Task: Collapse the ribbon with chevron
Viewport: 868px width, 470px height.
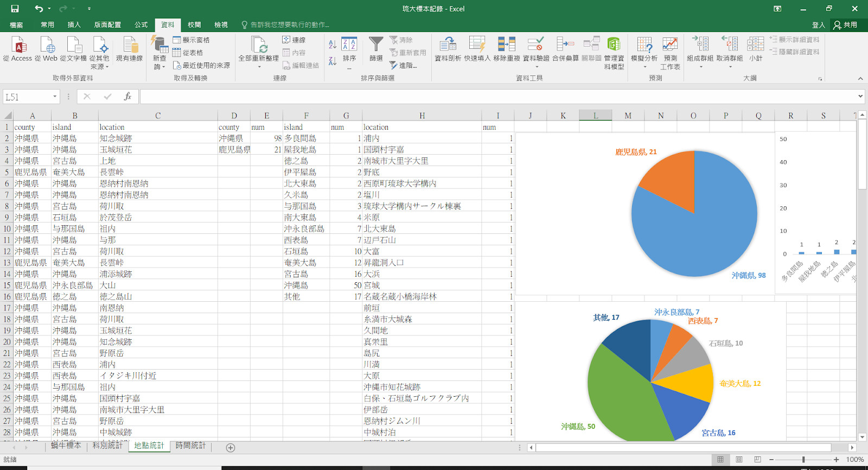Action: coord(860,79)
